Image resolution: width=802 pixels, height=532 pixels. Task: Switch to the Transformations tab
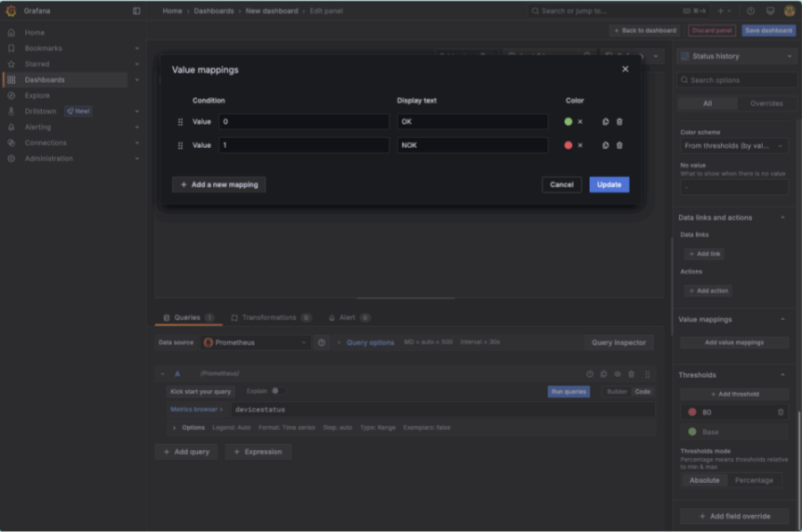270,317
